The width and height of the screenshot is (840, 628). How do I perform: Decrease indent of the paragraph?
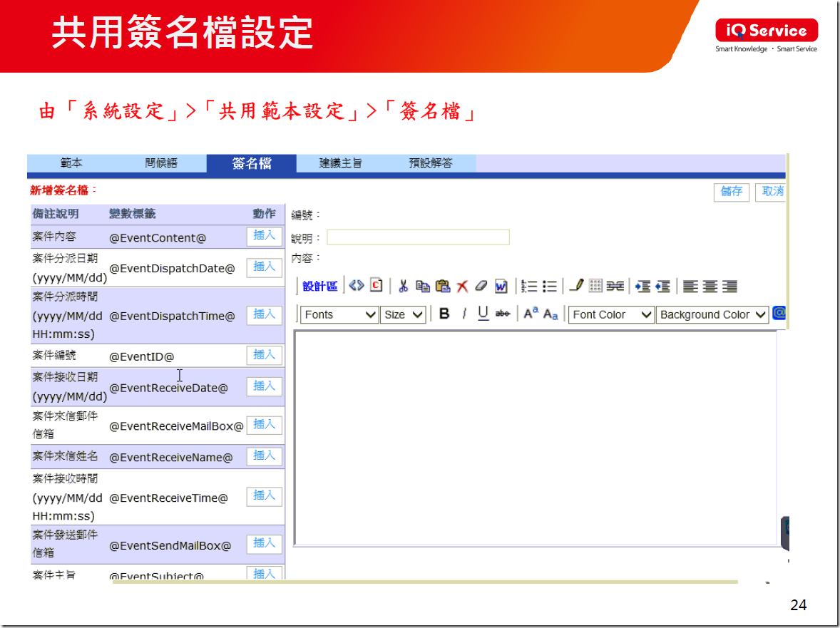(662, 287)
